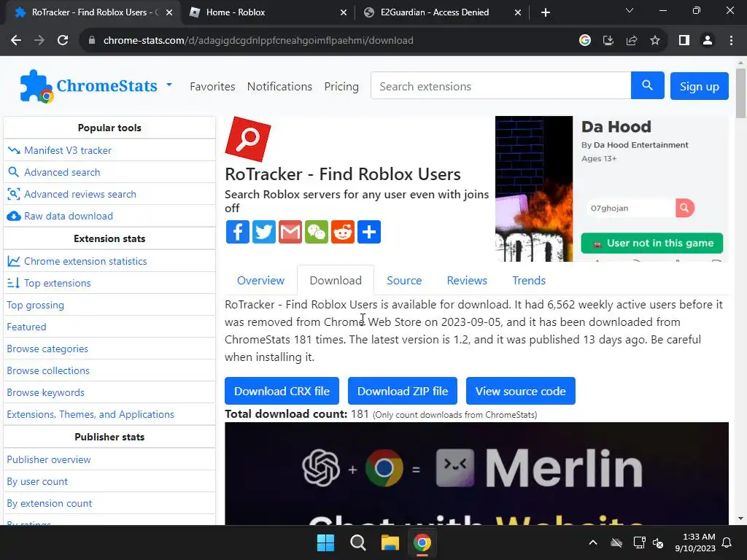Screen dimensions: 747x560
Task: Open Extensions, Themes, and Applications link
Action: point(90,415)
